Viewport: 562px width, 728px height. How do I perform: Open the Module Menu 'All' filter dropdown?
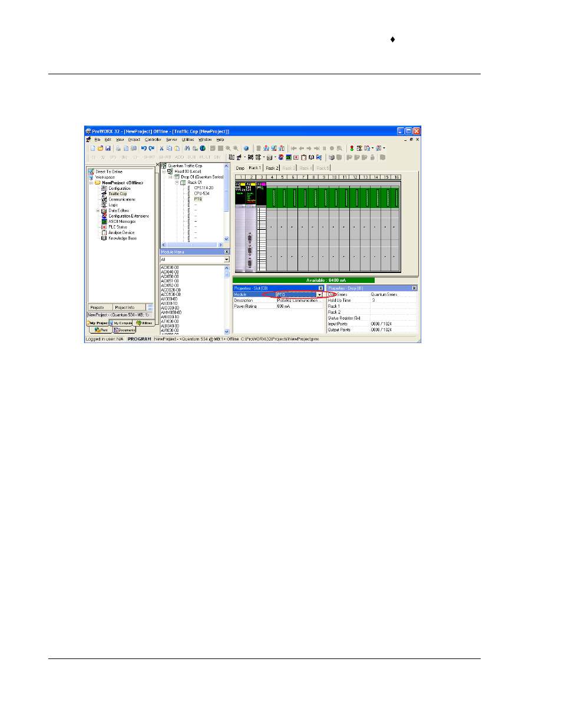226,259
